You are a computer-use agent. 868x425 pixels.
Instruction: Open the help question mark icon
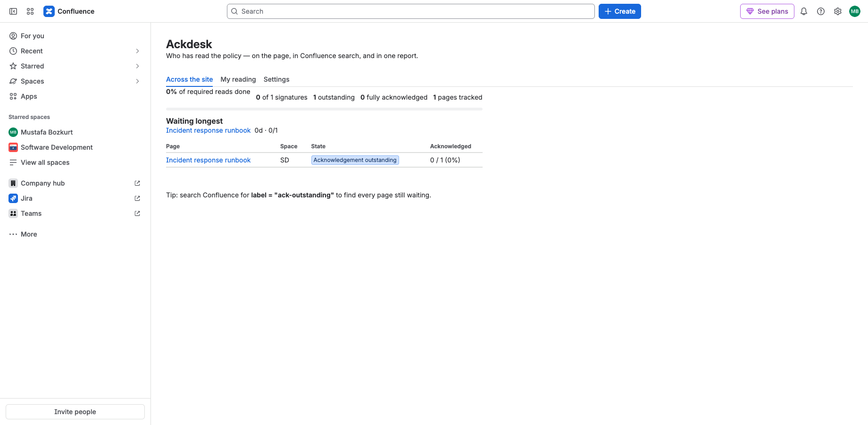pyautogui.click(x=821, y=11)
